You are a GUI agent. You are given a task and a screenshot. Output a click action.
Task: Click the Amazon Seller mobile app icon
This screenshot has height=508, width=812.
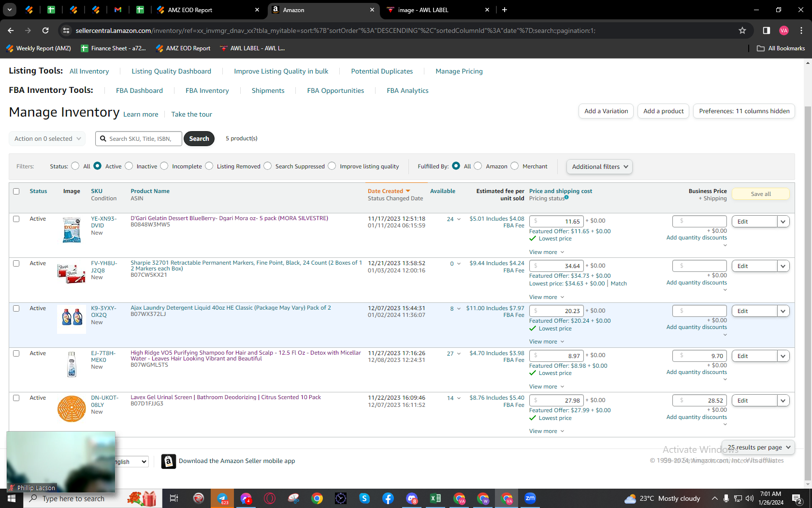168,462
